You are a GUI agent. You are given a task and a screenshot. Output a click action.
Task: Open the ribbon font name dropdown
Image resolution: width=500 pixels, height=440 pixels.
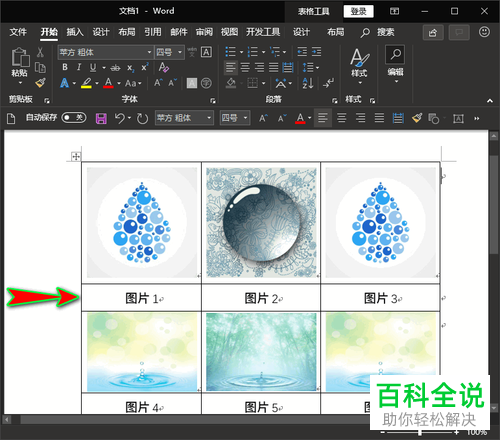149,52
